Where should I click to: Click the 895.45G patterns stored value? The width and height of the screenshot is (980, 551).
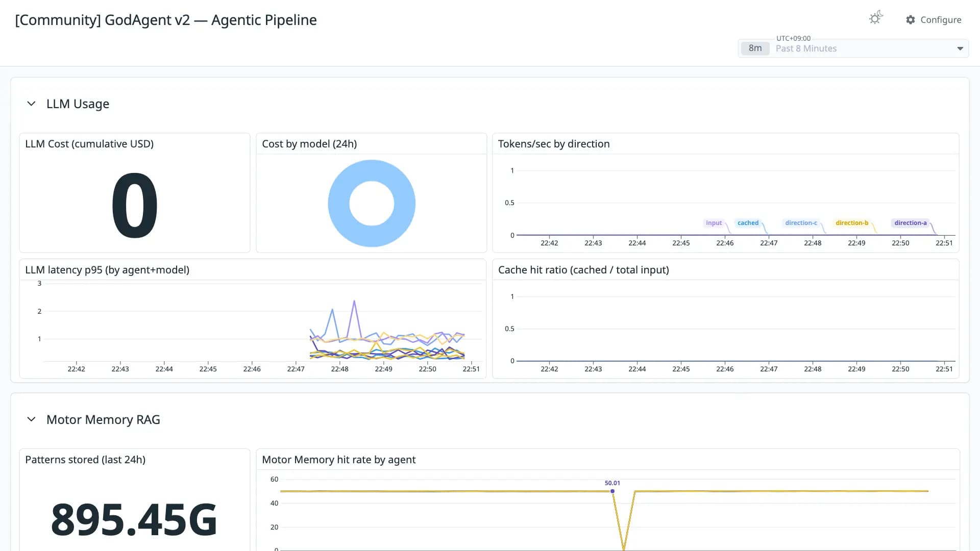pos(134,520)
